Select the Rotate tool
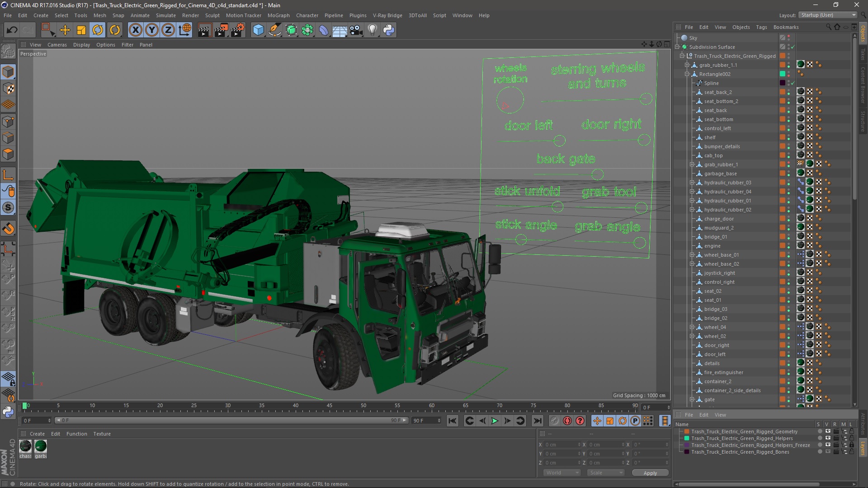 pyautogui.click(x=98, y=30)
